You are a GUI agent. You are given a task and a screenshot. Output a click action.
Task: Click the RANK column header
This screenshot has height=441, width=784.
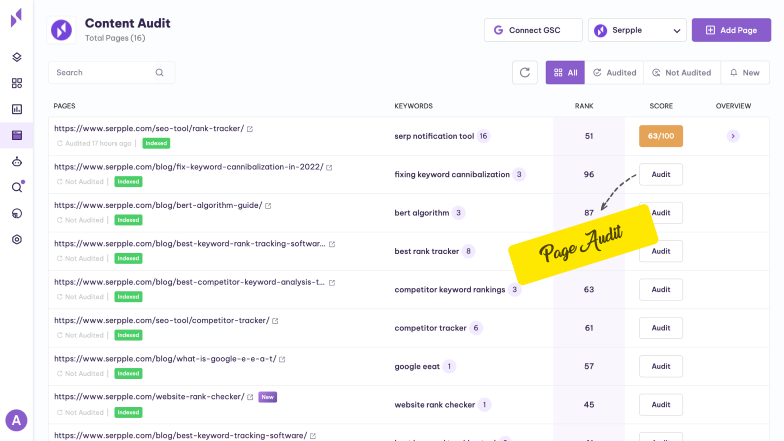tap(584, 106)
